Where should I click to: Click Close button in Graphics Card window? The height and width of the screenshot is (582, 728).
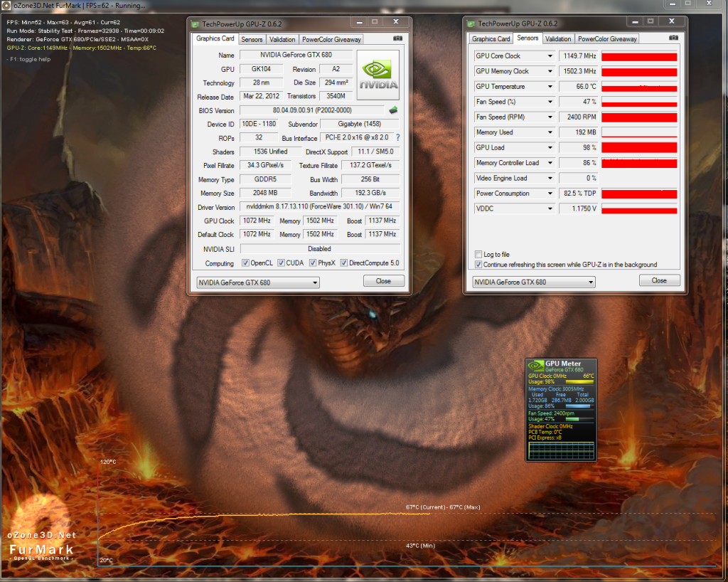pyautogui.click(x=383, y=281)
